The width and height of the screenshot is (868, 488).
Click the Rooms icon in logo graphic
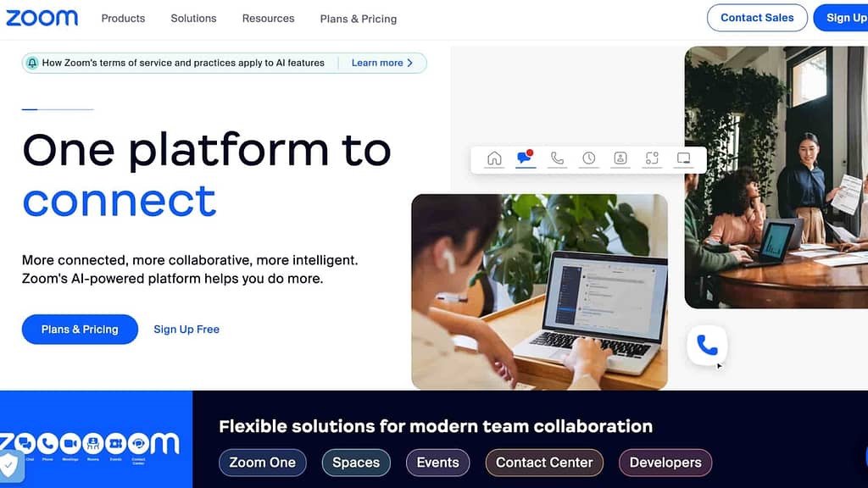pos(93,443)
